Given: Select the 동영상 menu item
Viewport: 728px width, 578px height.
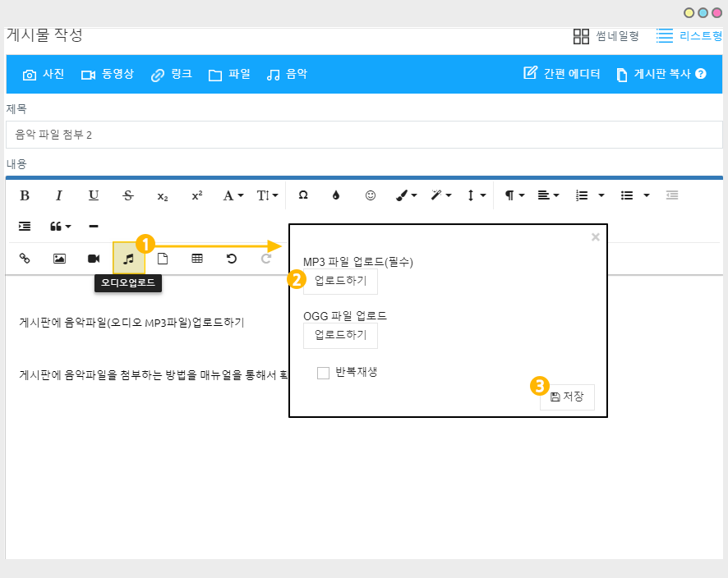Looking at the screenshot, I should 107,74.
